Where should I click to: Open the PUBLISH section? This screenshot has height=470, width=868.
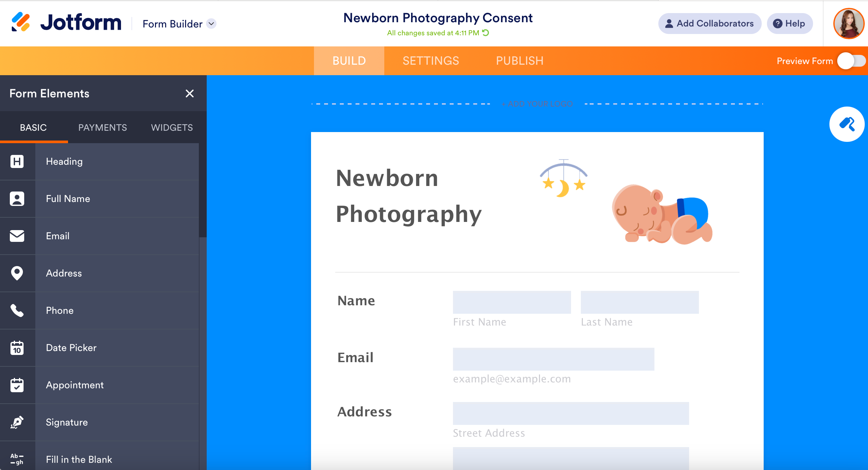point(520,60)
